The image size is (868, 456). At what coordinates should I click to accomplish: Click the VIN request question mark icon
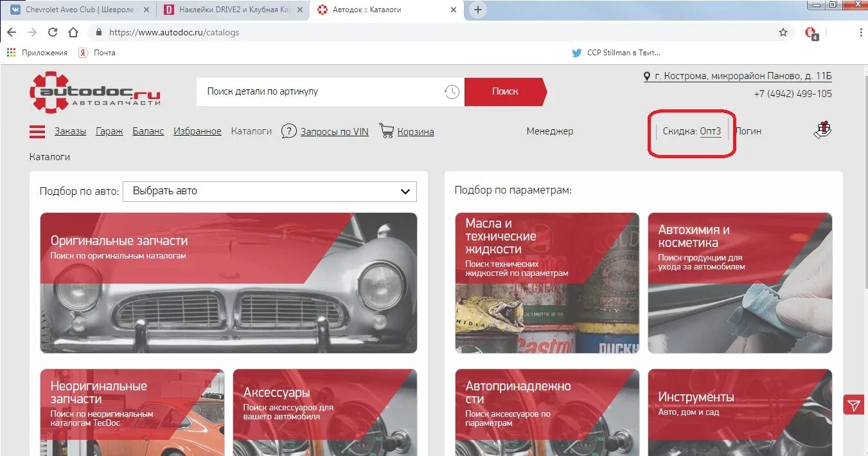pyautogui.click(x=289, y=131)
